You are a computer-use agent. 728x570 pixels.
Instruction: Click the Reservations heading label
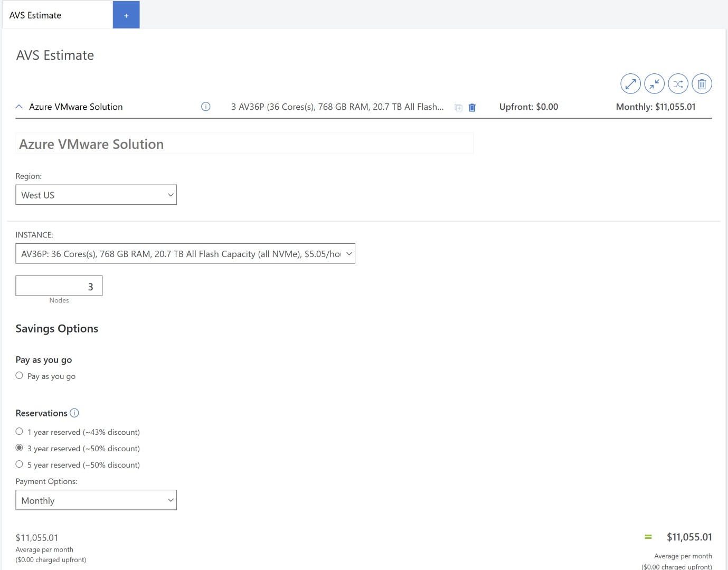pos(42,413)
